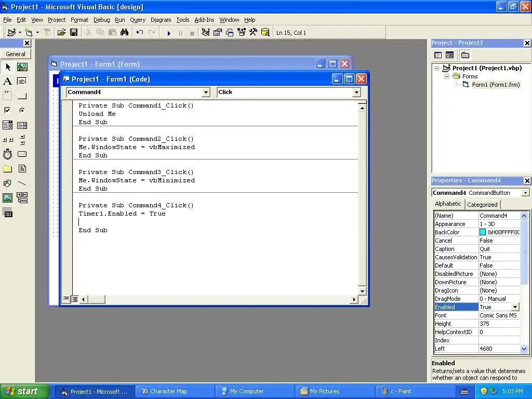Viewport: 532px width, 399px height.
Task: Select the TextBox tool in toolbox
Action: (x=22, y=82)
